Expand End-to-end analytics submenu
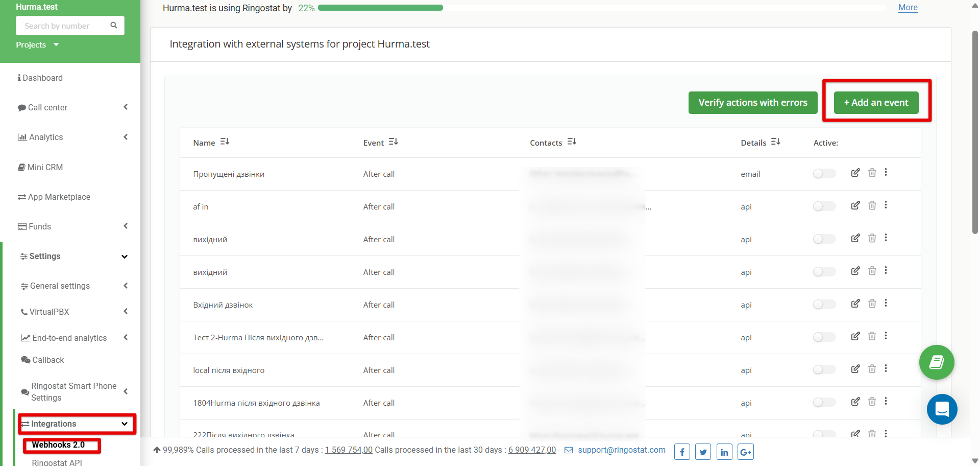Viewport: 980px width, 466px height. click(125, 337)
